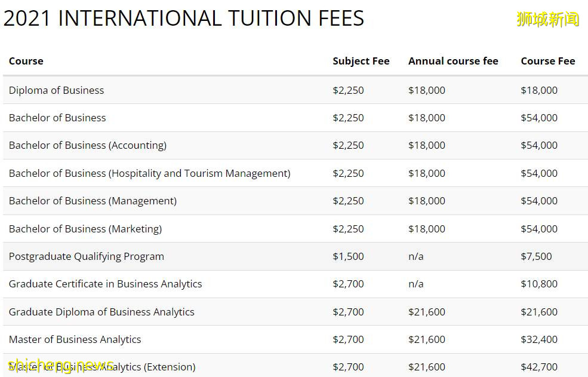The width and height of the screenshot is (588, 377).
Task: Click the Course Fee column header
Action: pyautogui.click(x=547, y=61)
